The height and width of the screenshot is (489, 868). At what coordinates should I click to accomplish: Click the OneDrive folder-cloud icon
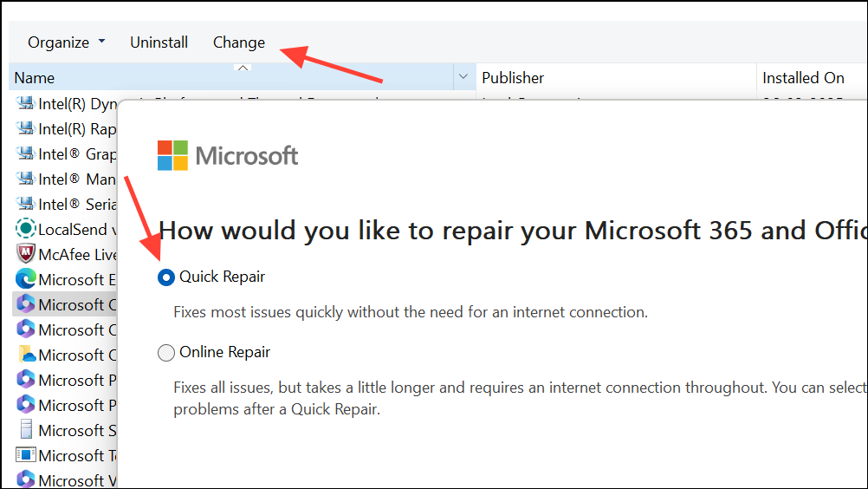coord(26,355)
